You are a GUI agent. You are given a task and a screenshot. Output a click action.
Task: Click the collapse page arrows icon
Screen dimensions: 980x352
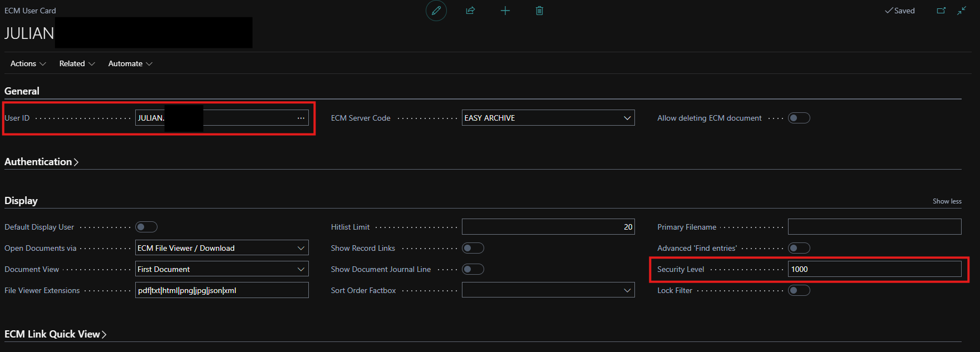pyautogui.click(x=962, y=11)
